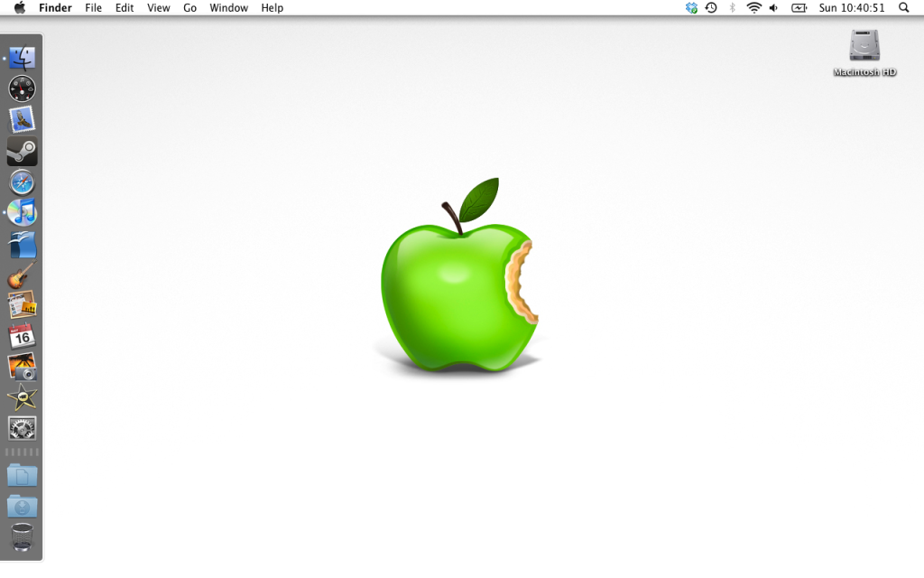Screen dimensions: 924x578
Task: Click the volume speaker icon
Action: point(773,7)
